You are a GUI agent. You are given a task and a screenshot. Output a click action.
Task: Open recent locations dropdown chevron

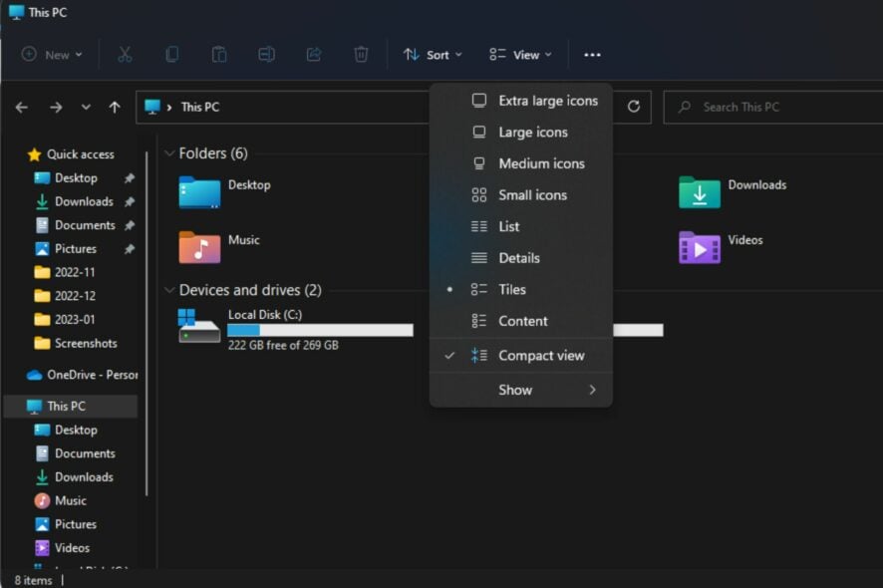(86, 107)
